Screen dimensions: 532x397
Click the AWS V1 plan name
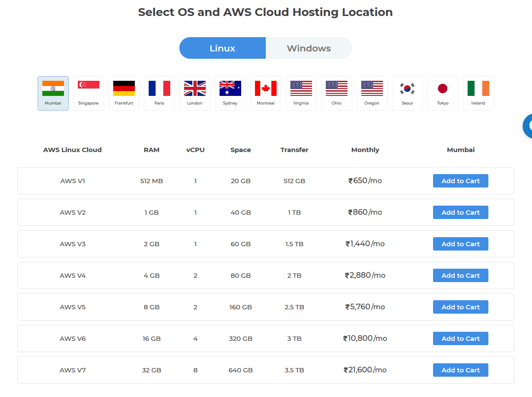(73, 181)
